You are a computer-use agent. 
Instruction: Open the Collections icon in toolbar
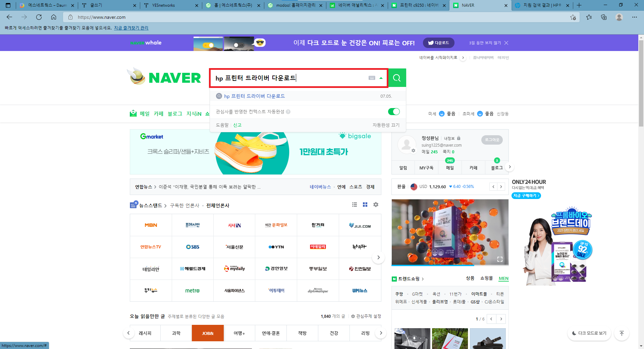pyautogui.click(x=604, y=17)
